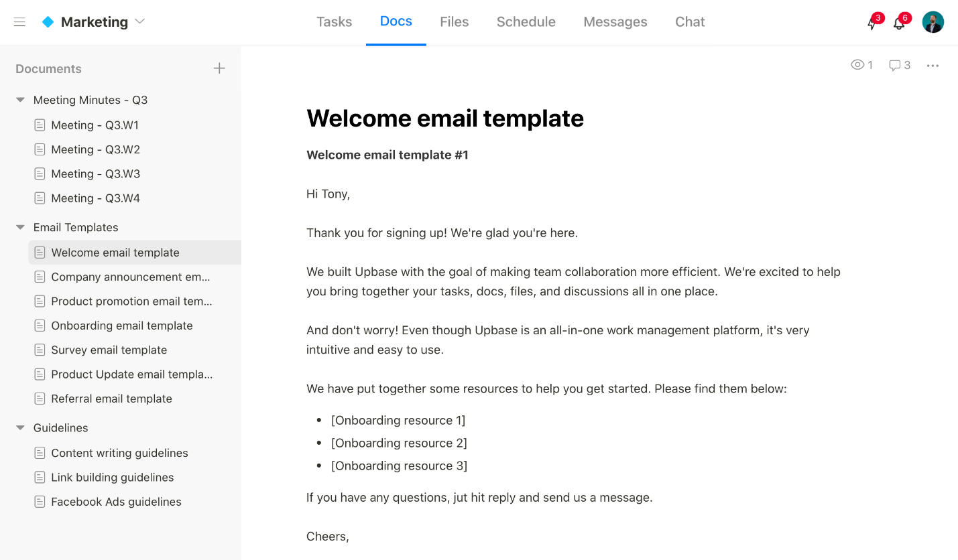Collapse the Guidelines folder
The width and height of the screenshot is (958, 560).
pyautogui.click(x=20, y=427)
